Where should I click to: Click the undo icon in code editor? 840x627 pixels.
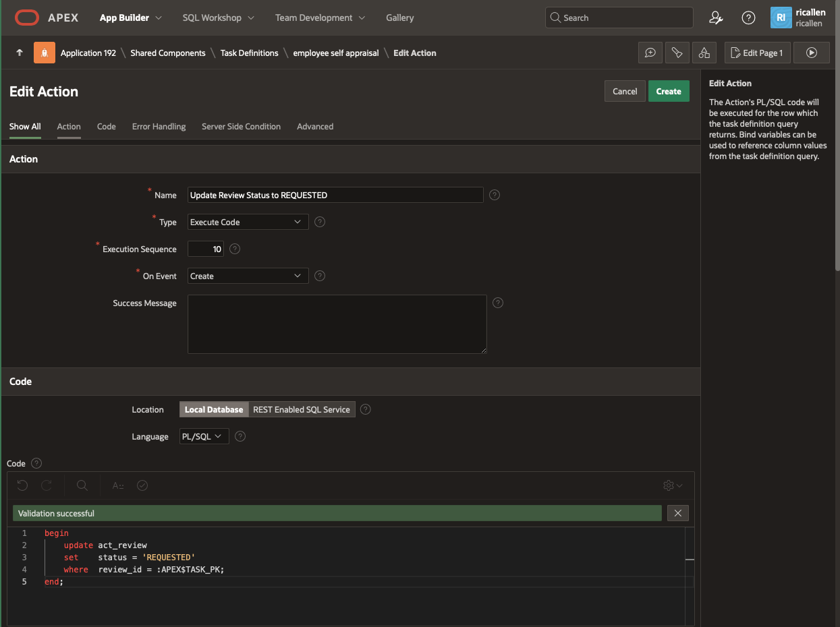(x=22, y=485)
